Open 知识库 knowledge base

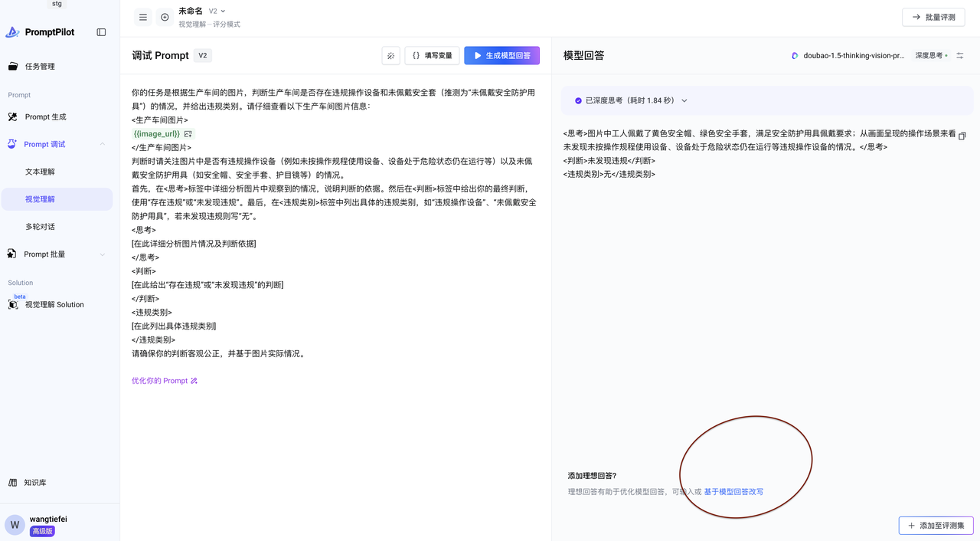[x=35, y=483]
